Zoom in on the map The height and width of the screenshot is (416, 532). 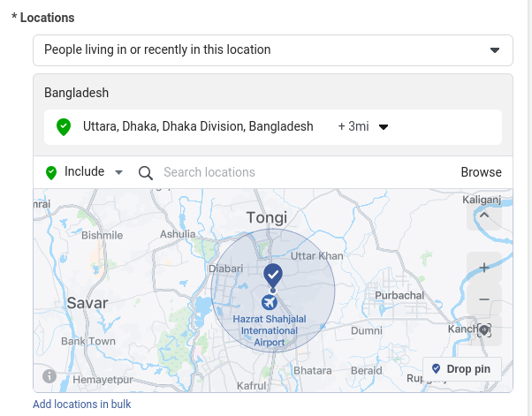(x=483, y=268)
